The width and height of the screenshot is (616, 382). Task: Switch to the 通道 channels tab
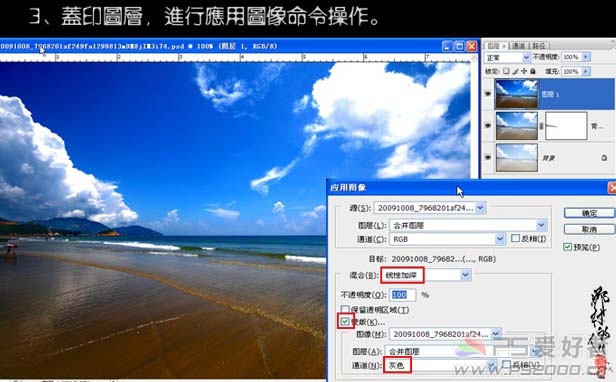point(519,46)
